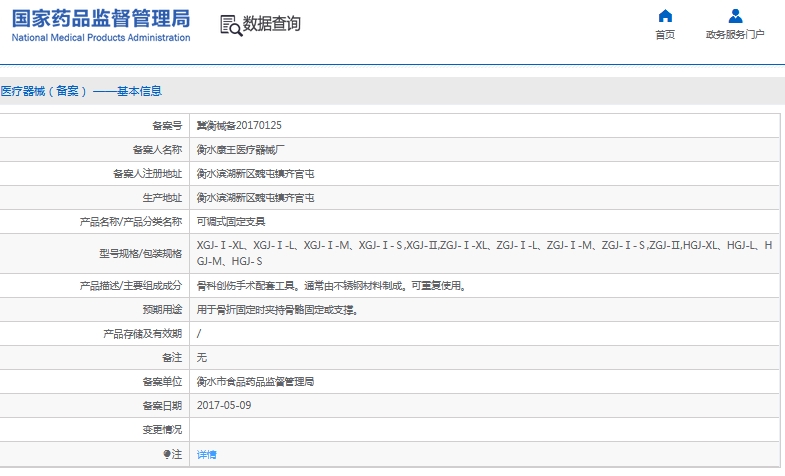The image size is (785, 476).
Task: Select the product name 可调式固定支具
Action: (x=231, y=222)
